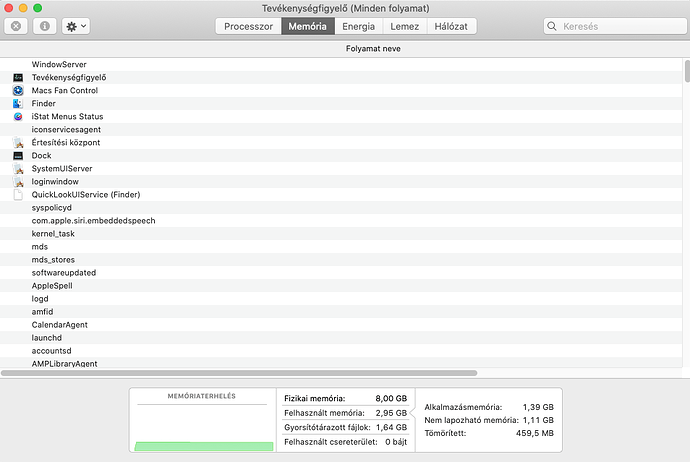Image resolution: width=690 pixels, height=462 pixels.
Task: Select the AMPLibraryAgent process row
Action: tap(341, 363)
